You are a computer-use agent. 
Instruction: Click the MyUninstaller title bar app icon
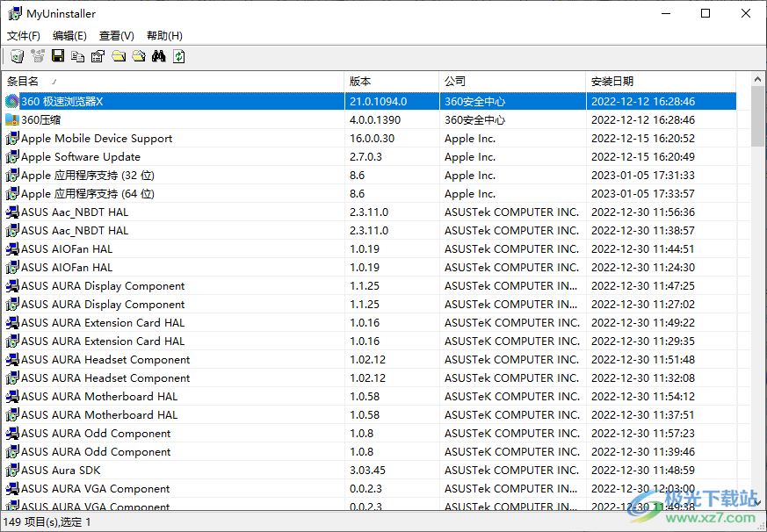tap(15, 14)
